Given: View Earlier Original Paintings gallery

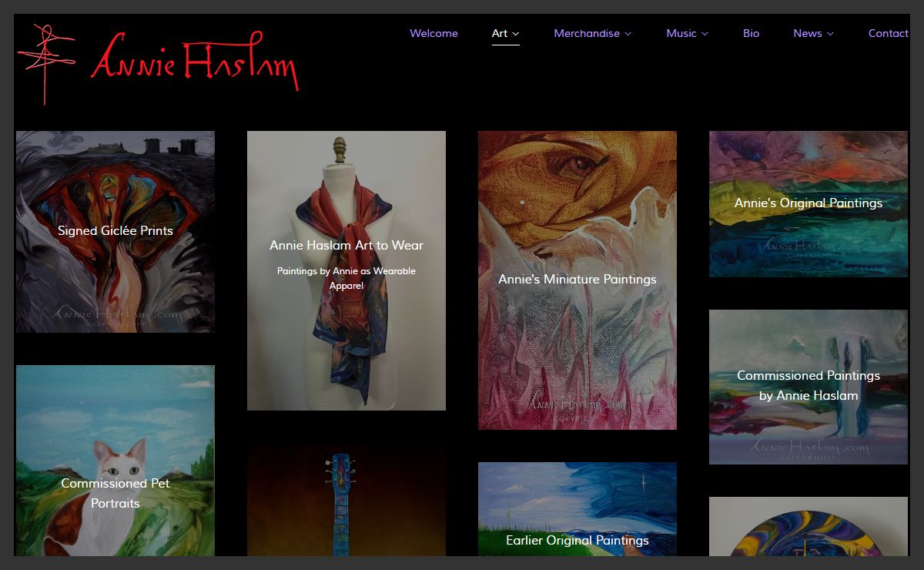Looking at the screenshot, I should point(577,509).
